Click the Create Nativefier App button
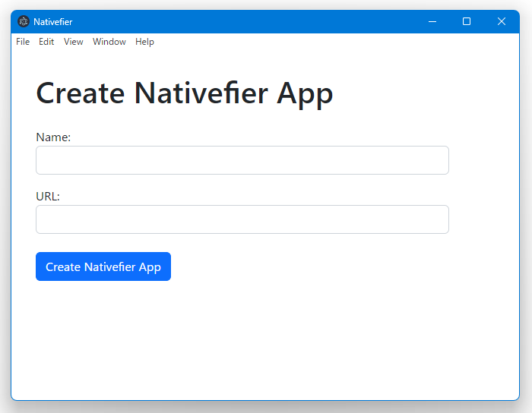532x413 pixels. click(x=103, y=266)
